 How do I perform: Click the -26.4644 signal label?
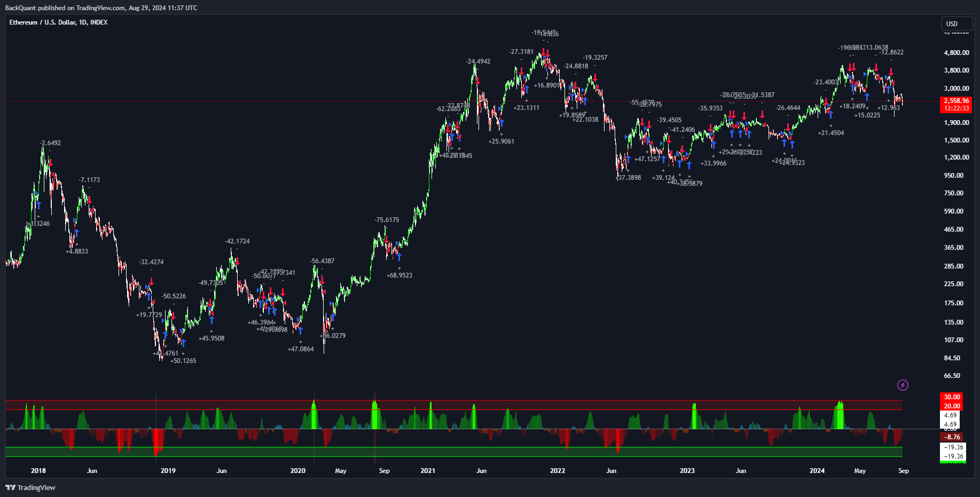point(788,108)
